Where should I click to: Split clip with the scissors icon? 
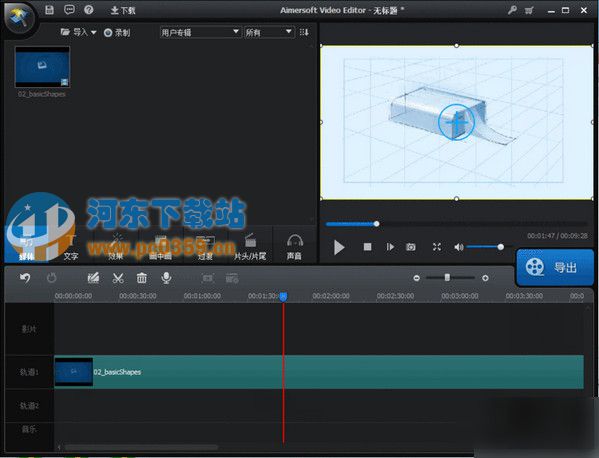coord(118,278)
